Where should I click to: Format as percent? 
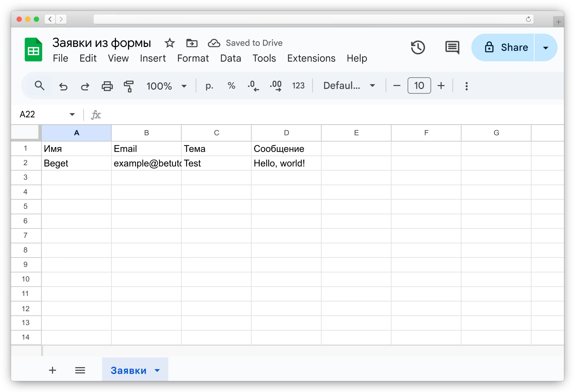pos(231,86)
